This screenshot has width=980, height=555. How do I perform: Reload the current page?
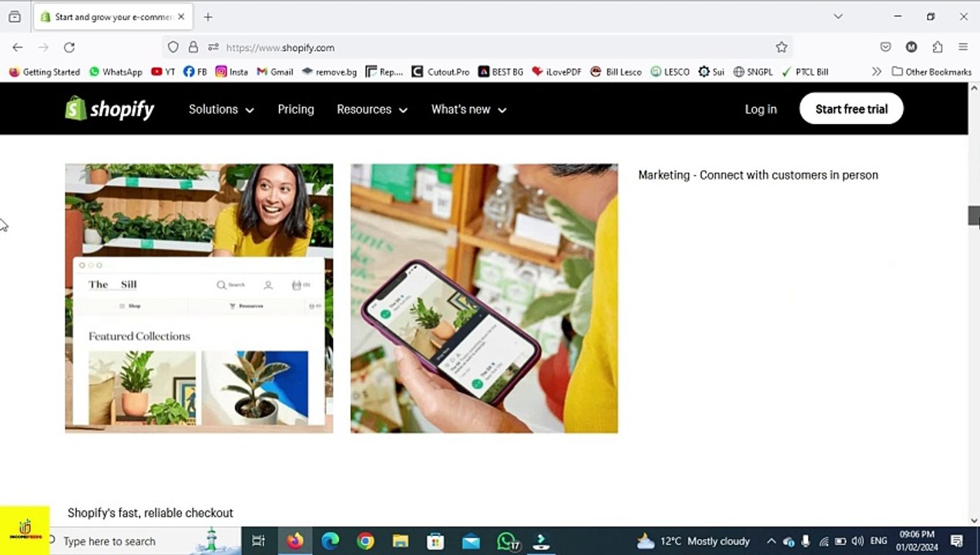(69, 47)
